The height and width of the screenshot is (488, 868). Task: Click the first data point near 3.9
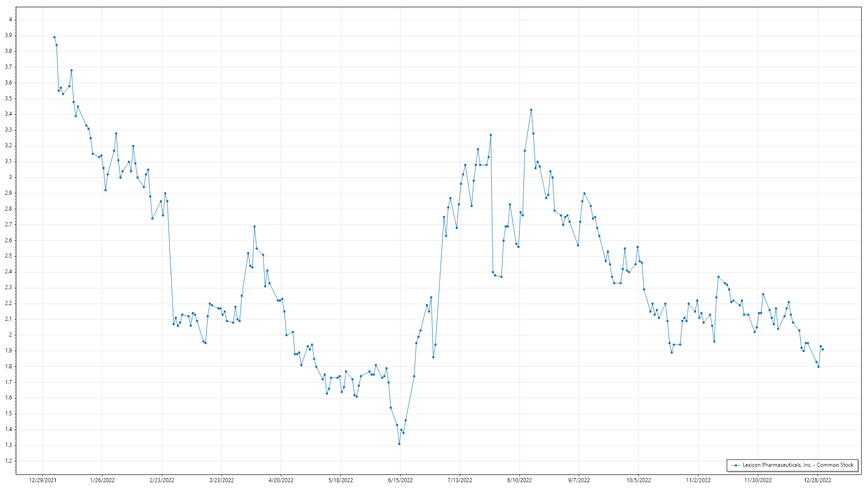[54, 38]
